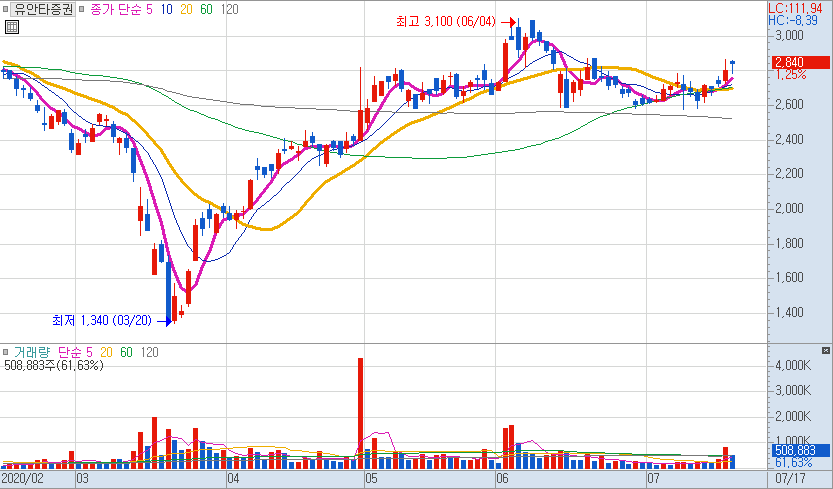
Task: Close the volume panel with its X button
Action: 826,350
